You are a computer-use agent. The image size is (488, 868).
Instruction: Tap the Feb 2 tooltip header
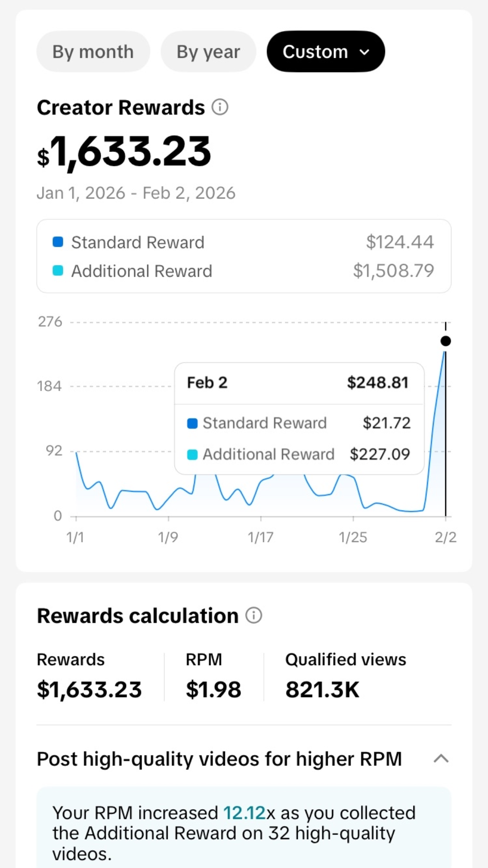[207, 383]
